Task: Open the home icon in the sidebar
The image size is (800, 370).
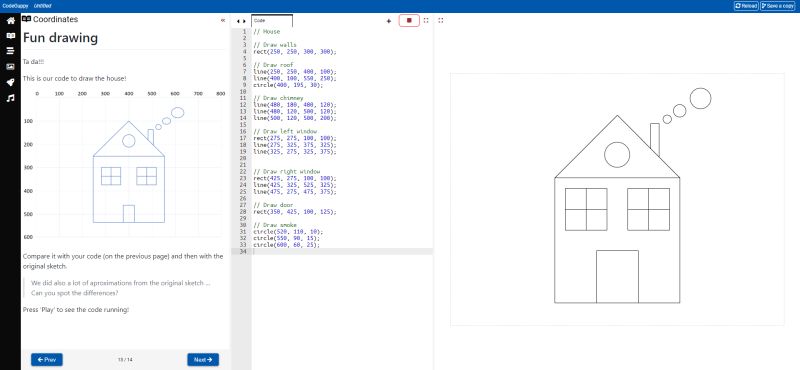Action: click(10, 21)
